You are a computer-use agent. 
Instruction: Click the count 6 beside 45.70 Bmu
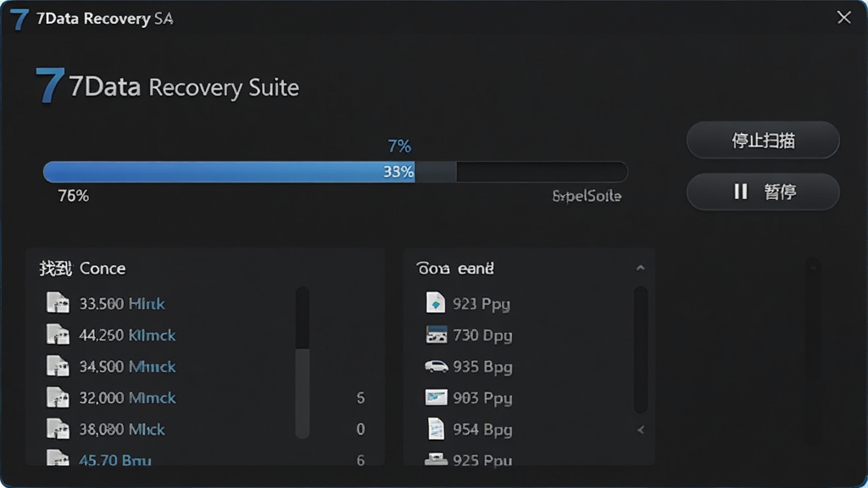(x=360, y=460)
